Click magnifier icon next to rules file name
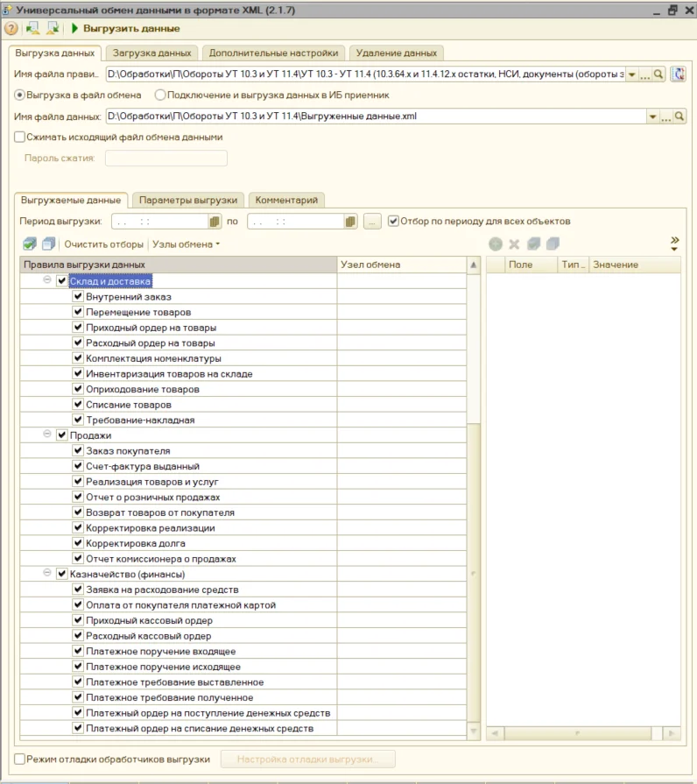Image resolution: width=697 pixels, height=784 pixels. click(658, 74)
